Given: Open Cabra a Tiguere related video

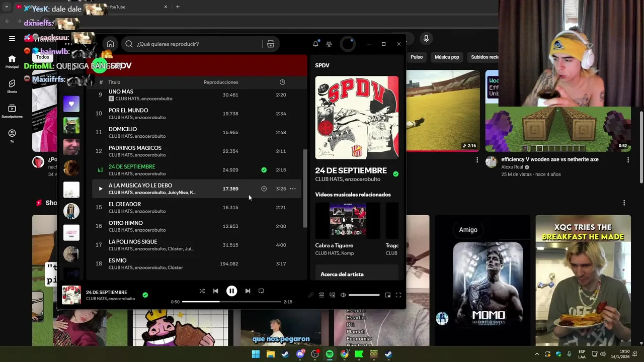Looking at the screenshot, I should (x=348, y=220).
